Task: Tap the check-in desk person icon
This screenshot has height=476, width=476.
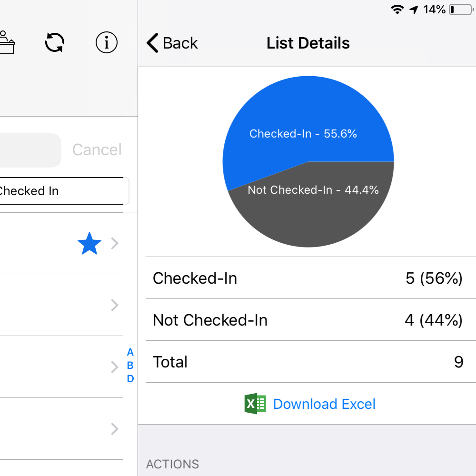Action: [x=7, y=43]
